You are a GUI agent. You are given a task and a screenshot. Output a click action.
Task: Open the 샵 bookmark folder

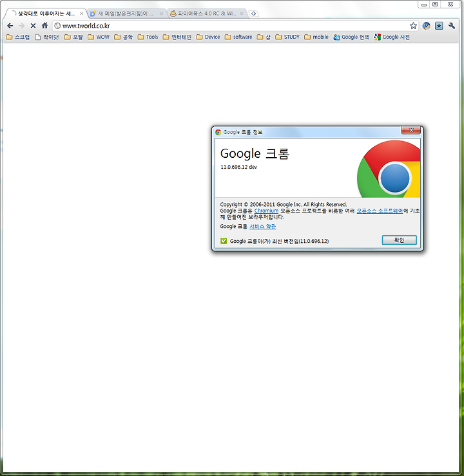(264, 37)
